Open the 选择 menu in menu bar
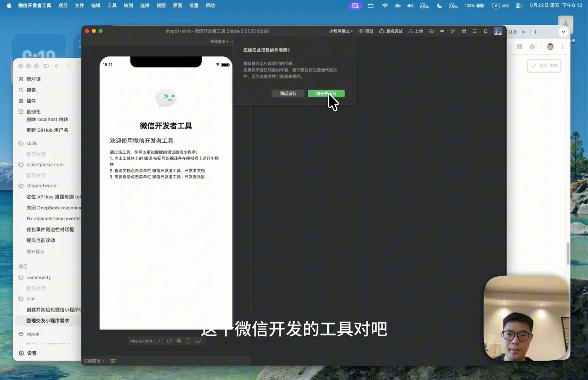The image size is (588, 380). 145,6
